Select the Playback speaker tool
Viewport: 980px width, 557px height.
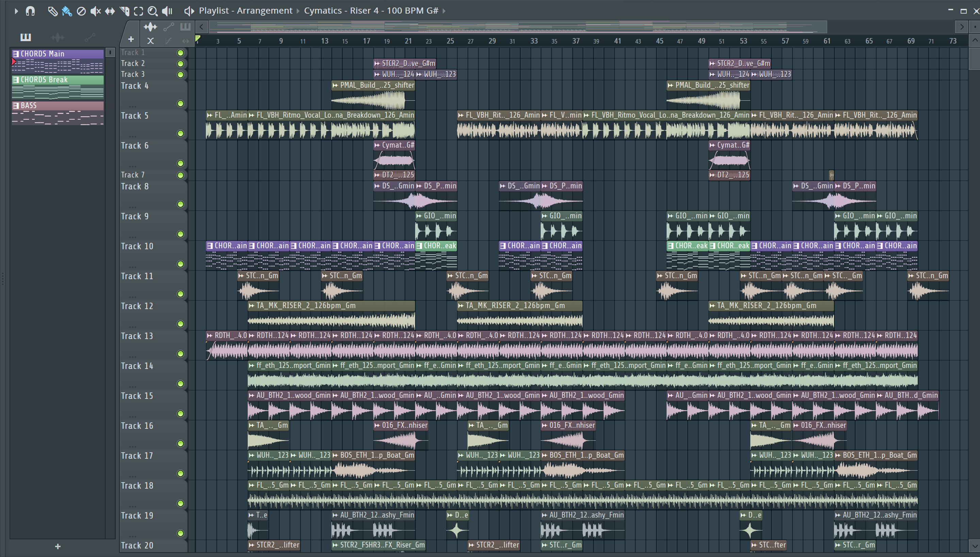click(x=167, y=11)
